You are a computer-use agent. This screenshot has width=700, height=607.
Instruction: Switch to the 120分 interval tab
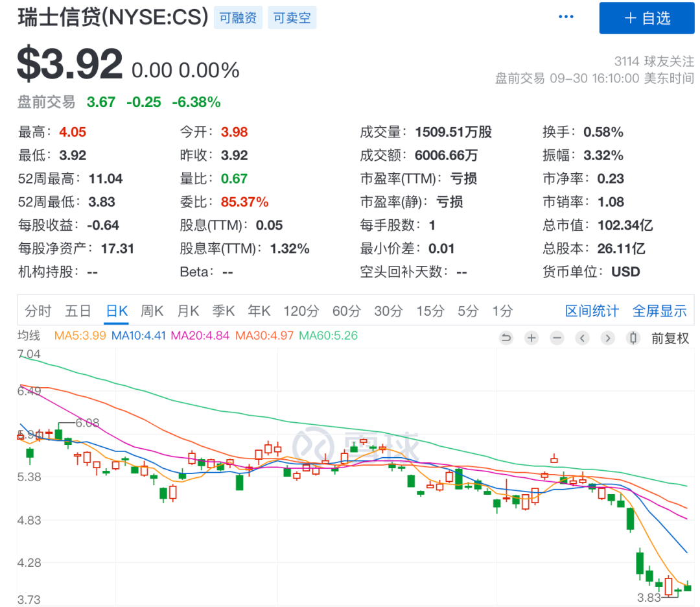pyautogui.click(x=301, y=311)
